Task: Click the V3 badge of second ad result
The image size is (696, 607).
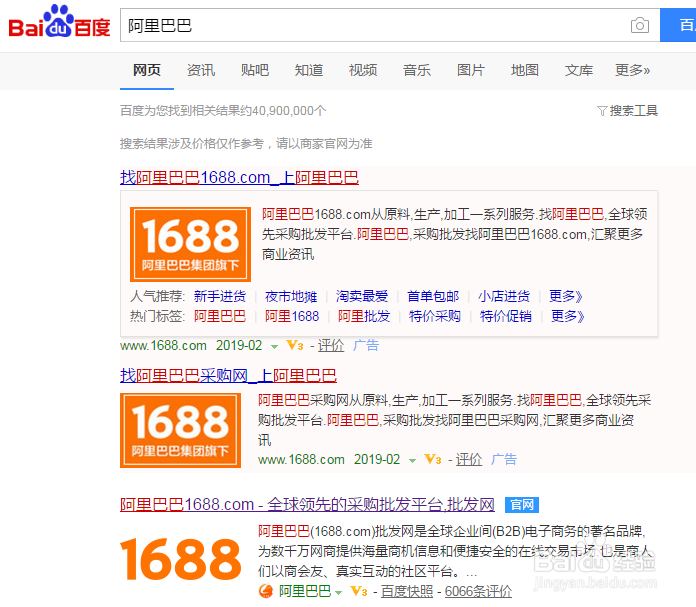Action: (x=433, y=459)
